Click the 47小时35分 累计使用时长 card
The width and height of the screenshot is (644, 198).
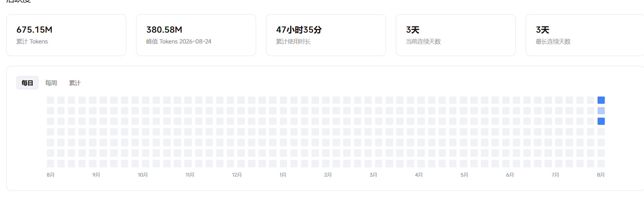coord(326,35)
